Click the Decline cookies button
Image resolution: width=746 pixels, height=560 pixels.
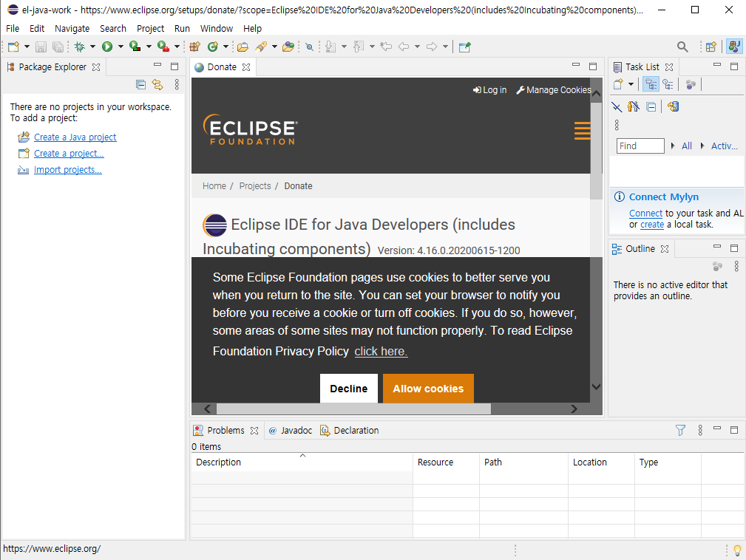349,389
